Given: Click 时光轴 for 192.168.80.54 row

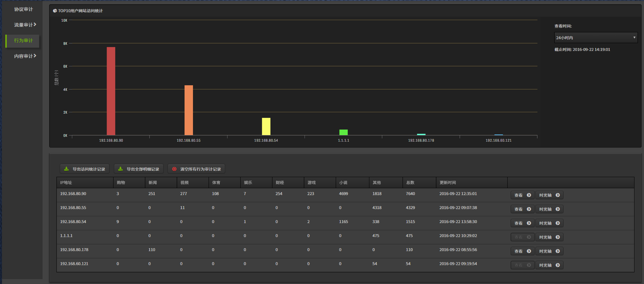Looking at the screenshot, I should pos(549,223).
